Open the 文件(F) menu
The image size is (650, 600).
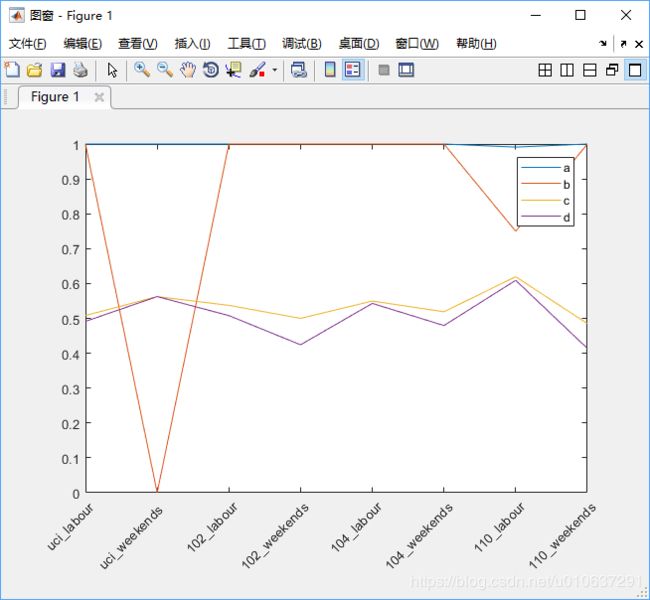click(x=27, y=44)
